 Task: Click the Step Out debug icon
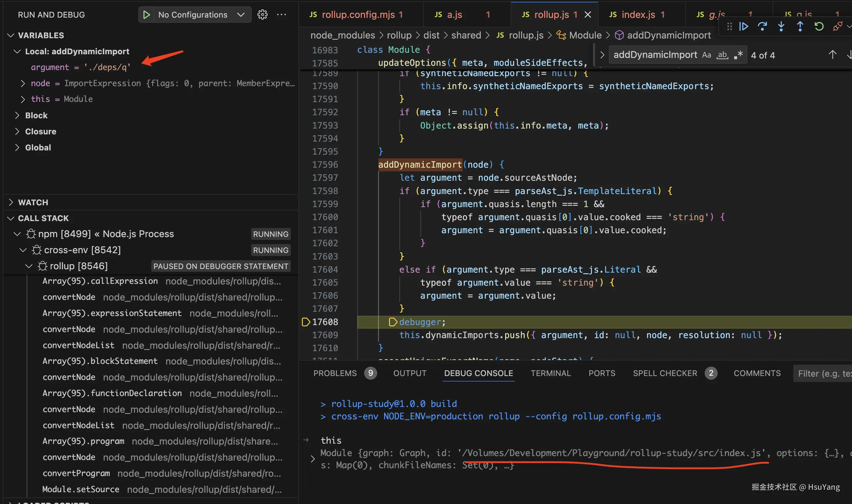point(800,26)
